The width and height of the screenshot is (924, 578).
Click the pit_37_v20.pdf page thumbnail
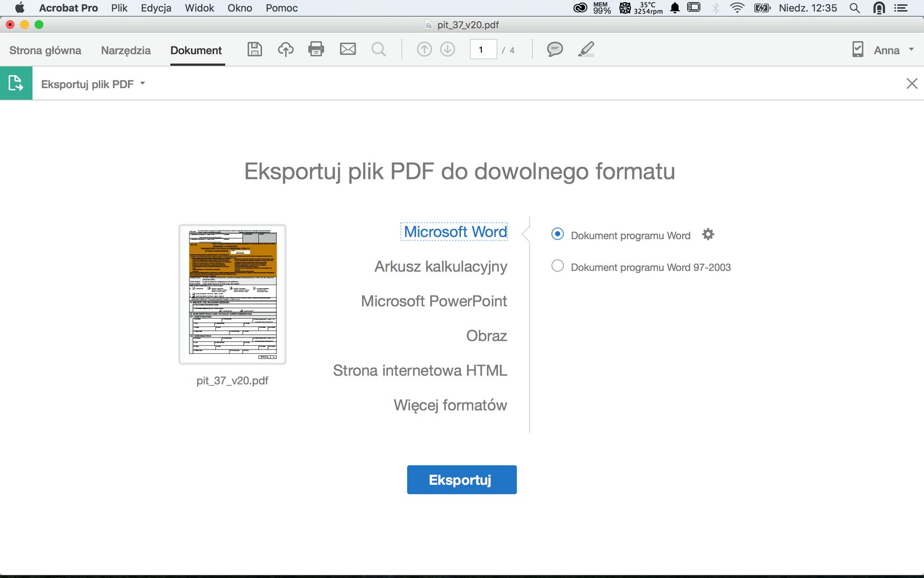[x=232, y=294]
